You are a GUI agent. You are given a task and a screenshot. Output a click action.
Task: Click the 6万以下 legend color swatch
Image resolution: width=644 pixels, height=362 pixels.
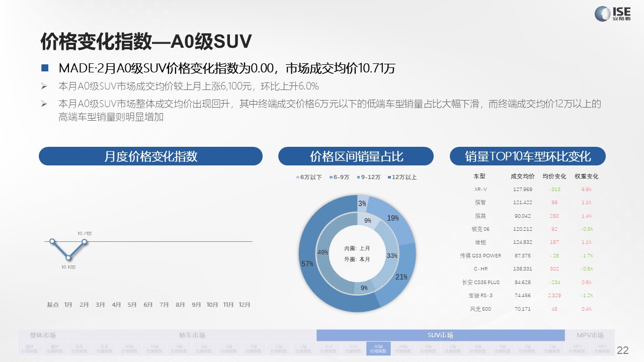click(x=297, y=177)
